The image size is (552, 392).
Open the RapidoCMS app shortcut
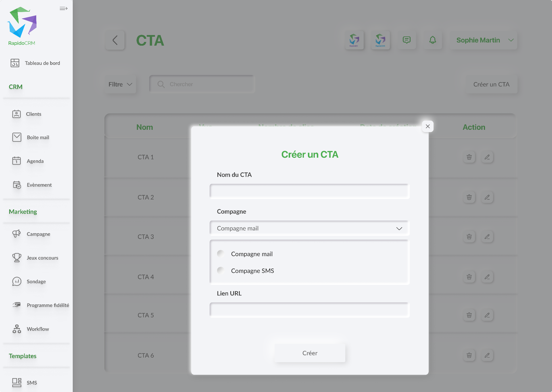(380, 40)
